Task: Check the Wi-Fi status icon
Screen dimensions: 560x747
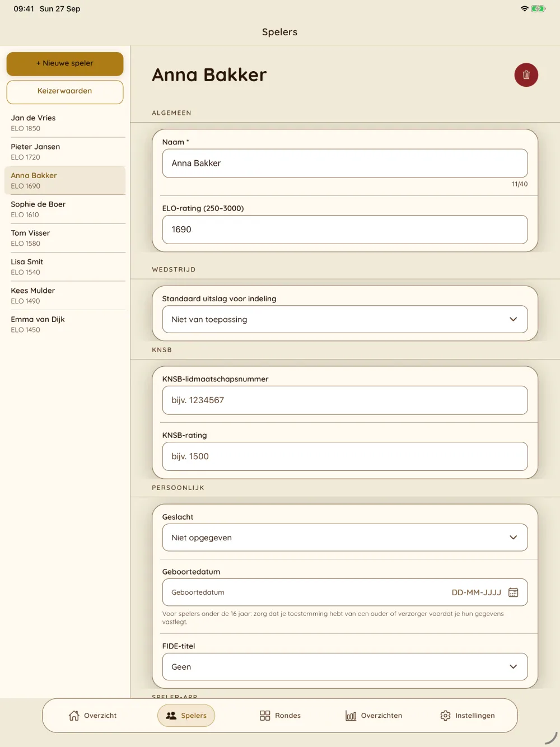Action: 525,9
